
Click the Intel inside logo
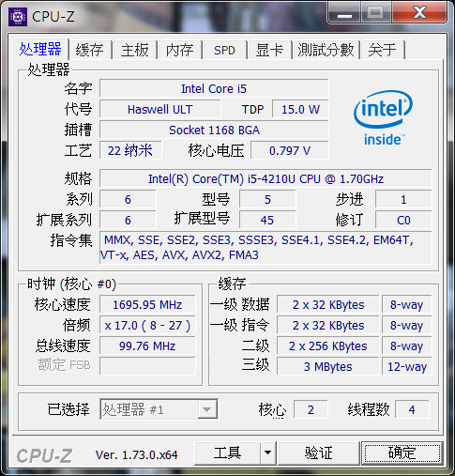click(383, 118)
